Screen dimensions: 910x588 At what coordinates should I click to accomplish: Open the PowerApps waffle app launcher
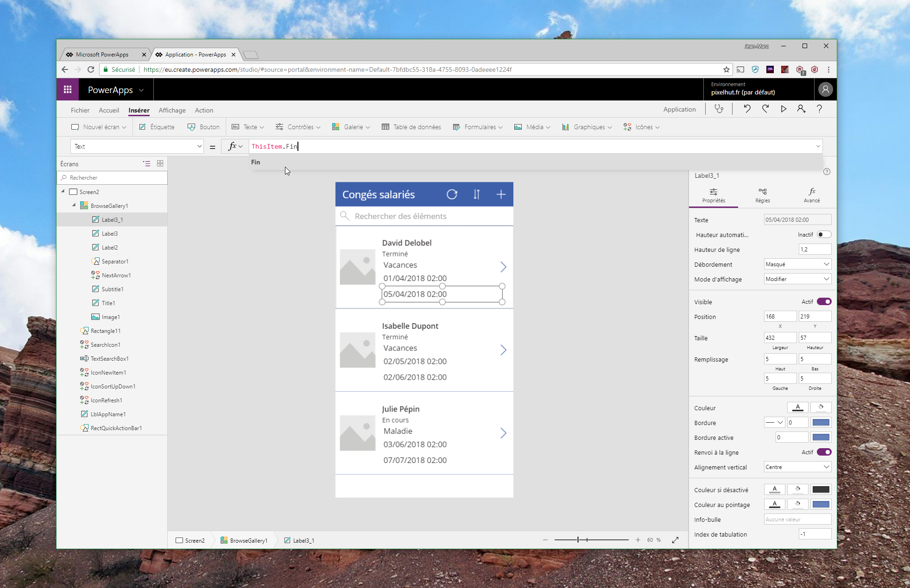coord(68,89)
